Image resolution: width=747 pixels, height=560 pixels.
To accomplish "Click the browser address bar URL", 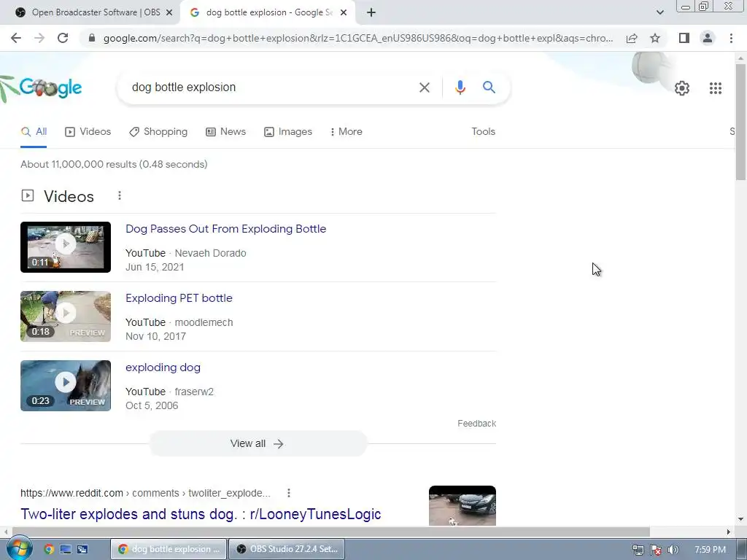I will pyautogui.click(x=358, y=38).
